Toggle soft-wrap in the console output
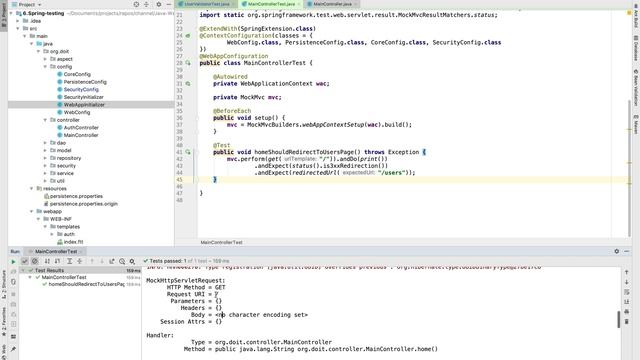This screenshot has height=360, width=640. (627, 292)
